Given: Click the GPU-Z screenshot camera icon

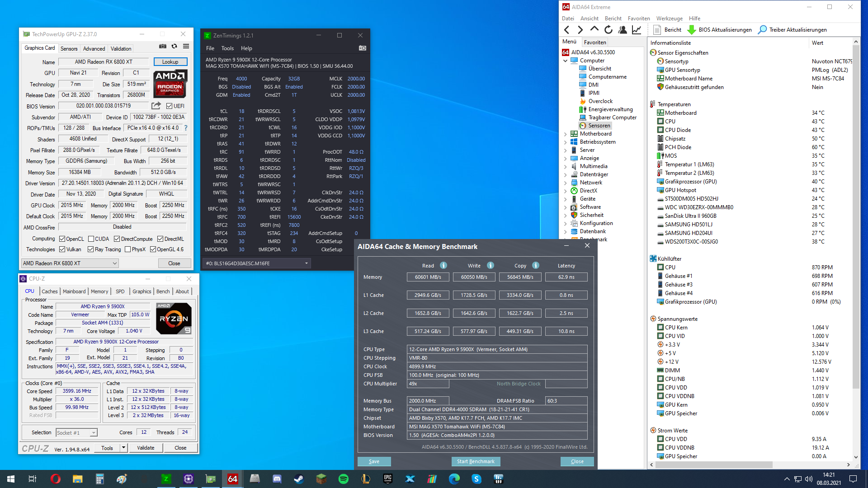Looking at the screenshot, I should (163, 47).
